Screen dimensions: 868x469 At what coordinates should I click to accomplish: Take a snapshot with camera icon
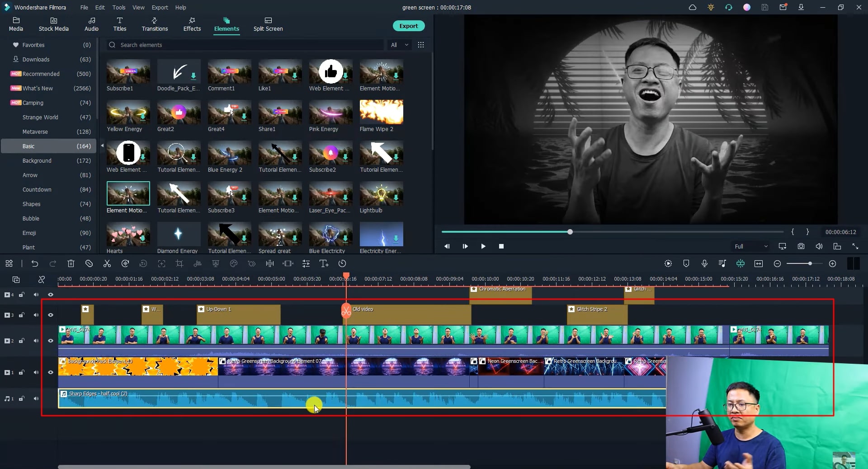(x=801, y=246)
